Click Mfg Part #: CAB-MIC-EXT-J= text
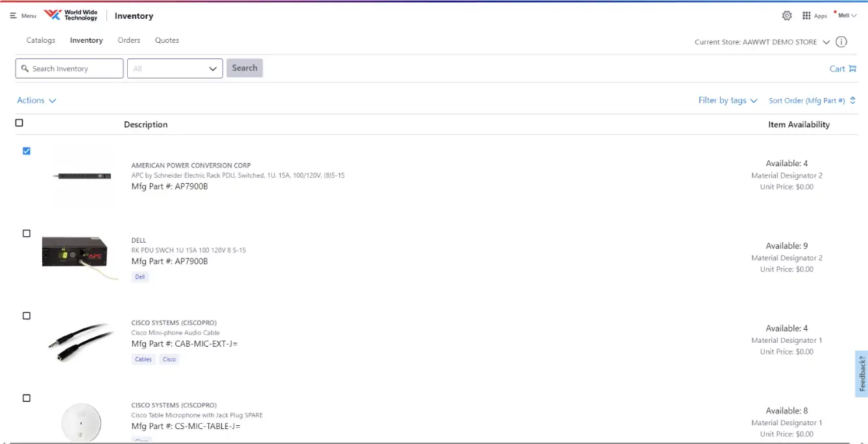 point(185,344)
